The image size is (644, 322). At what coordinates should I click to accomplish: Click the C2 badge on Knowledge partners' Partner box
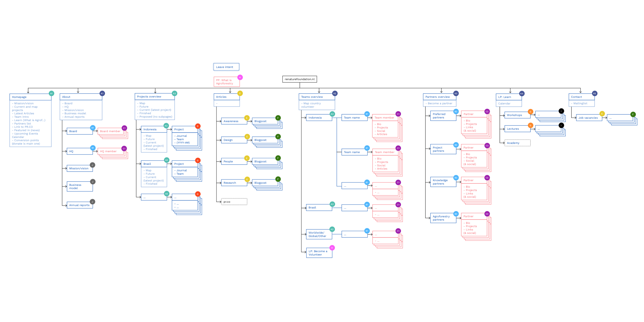pyautogui.click(x=487, y=178)
